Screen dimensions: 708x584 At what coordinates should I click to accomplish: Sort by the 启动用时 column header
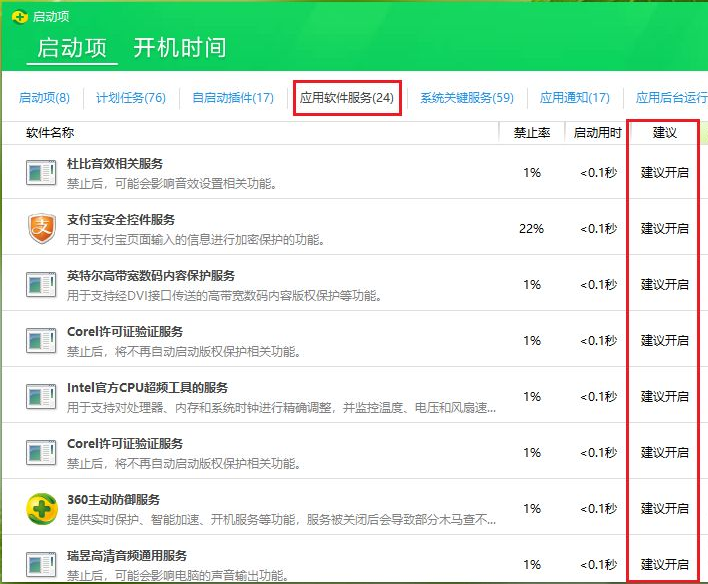click(x=597, y=132)
